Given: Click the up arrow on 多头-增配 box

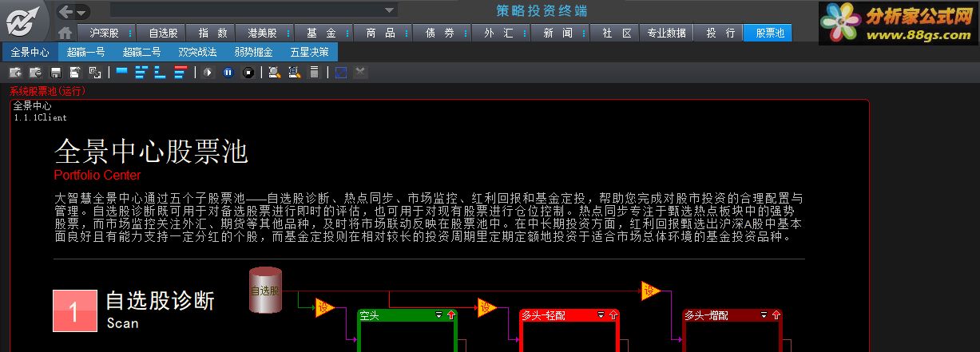Looking at the screenshot, I should 776,315.
